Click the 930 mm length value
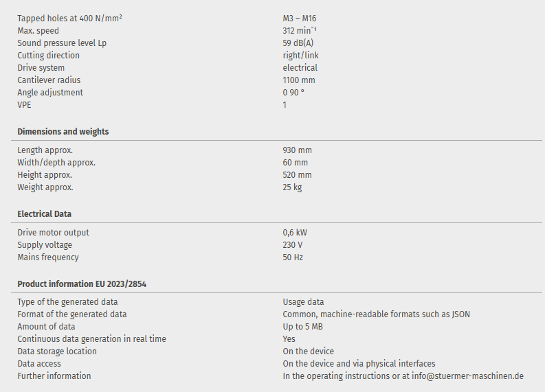Screen dimensions: 545x392 coord(297,150)
